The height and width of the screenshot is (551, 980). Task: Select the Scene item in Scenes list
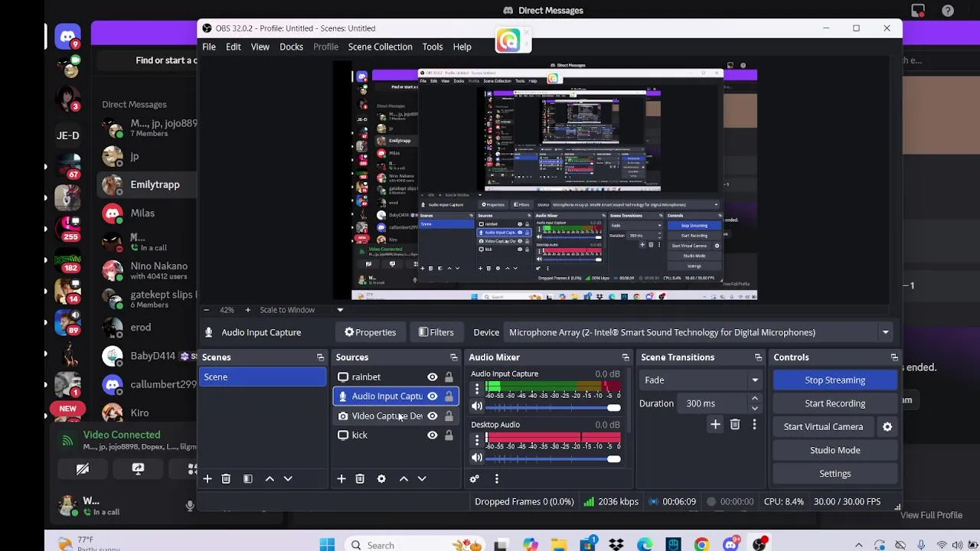[263, 377]
